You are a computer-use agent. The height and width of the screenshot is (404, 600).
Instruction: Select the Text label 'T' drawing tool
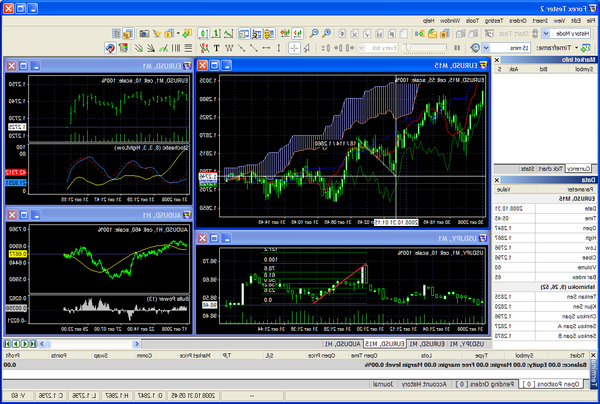[217, 48]
